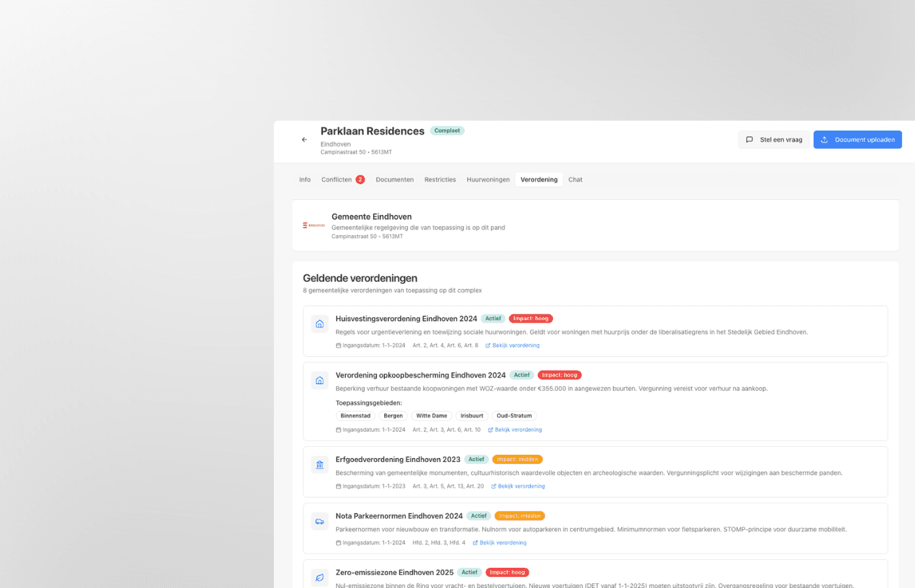This screenshot has height=588, width=915.
Task: Click the Witte Dame area tag
Action: 432,416
